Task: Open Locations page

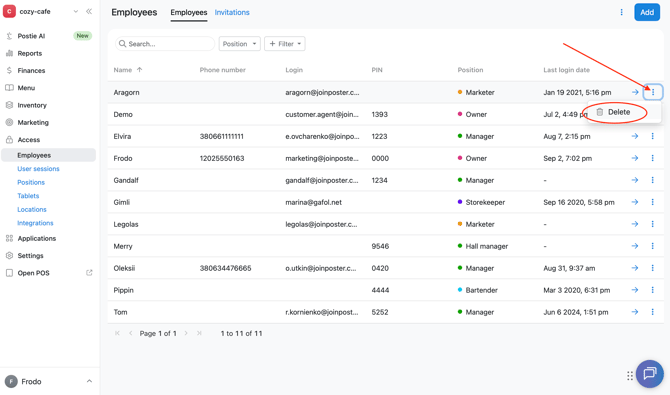Action: (32, 209)
